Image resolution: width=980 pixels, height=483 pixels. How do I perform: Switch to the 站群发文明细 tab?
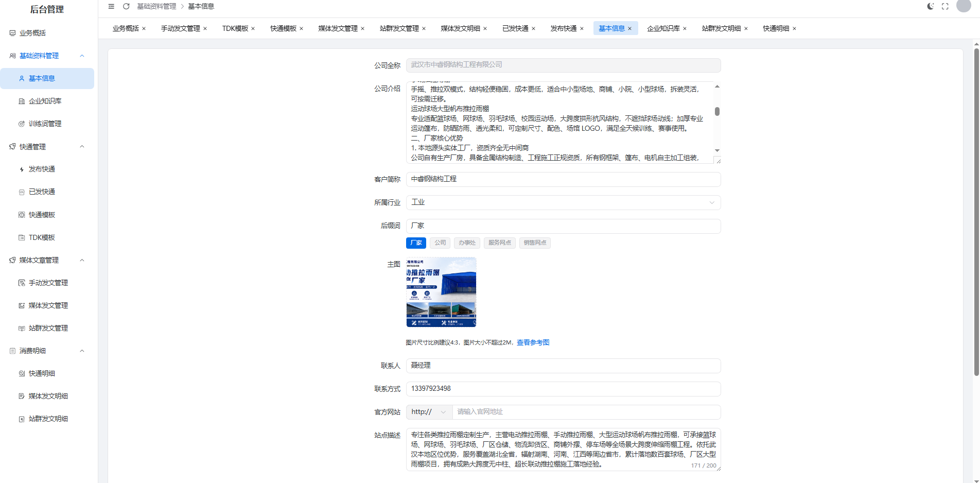[722, 28]
